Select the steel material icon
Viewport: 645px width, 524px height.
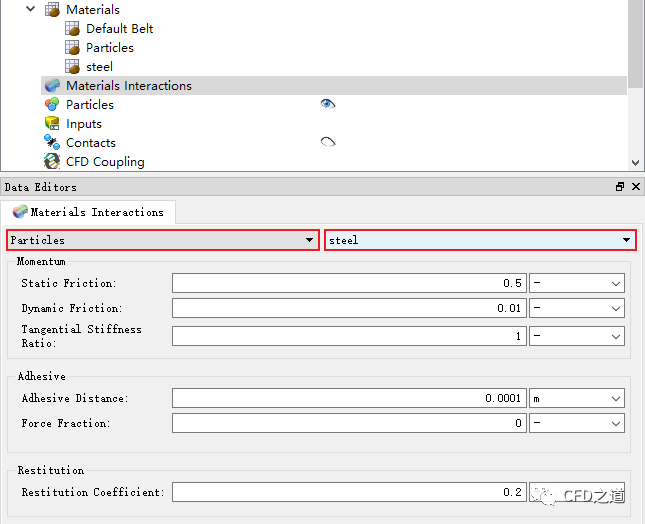(72, 67)
